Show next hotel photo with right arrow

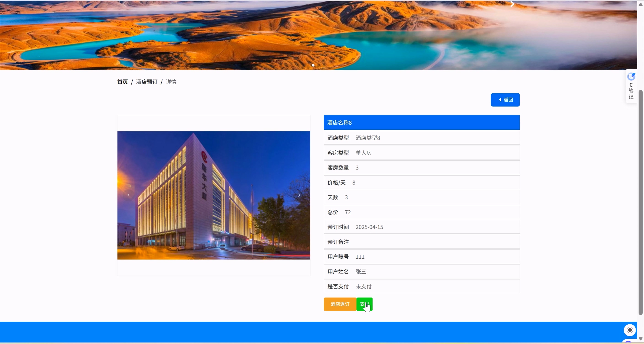299,195
